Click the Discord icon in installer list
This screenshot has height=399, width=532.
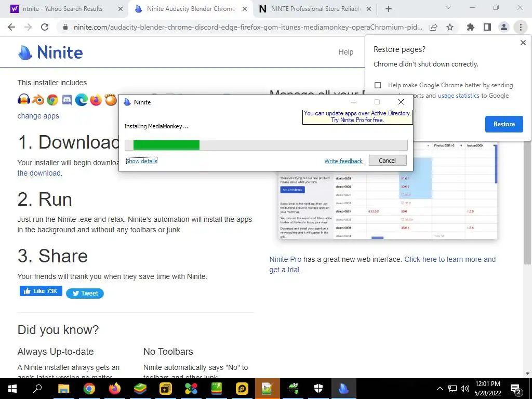[x=67, y=100]
